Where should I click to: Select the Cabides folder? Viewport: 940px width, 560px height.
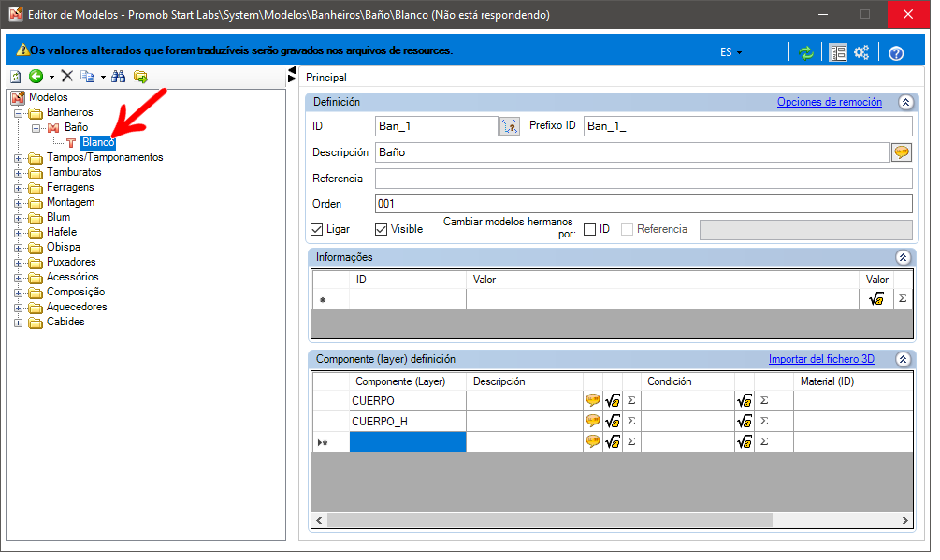(65, 322)
